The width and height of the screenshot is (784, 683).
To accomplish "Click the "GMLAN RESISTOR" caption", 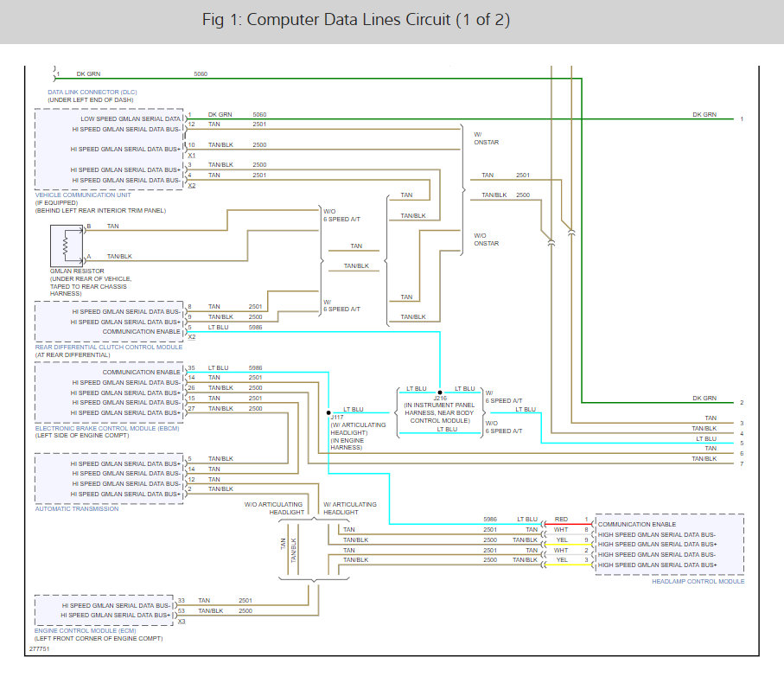I will [x=77, y=271].
